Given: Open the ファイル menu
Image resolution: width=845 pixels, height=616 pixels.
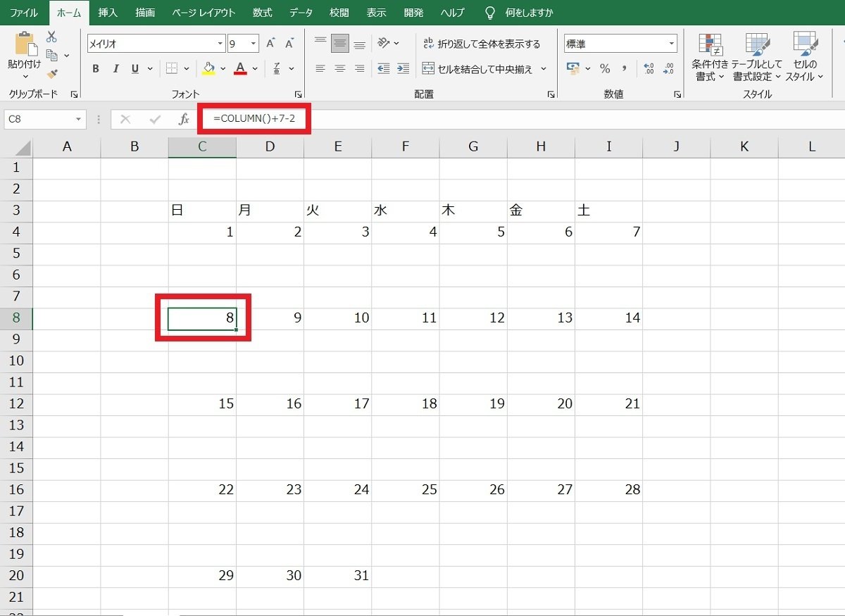Looking at the screenshot, I should 23,12.
